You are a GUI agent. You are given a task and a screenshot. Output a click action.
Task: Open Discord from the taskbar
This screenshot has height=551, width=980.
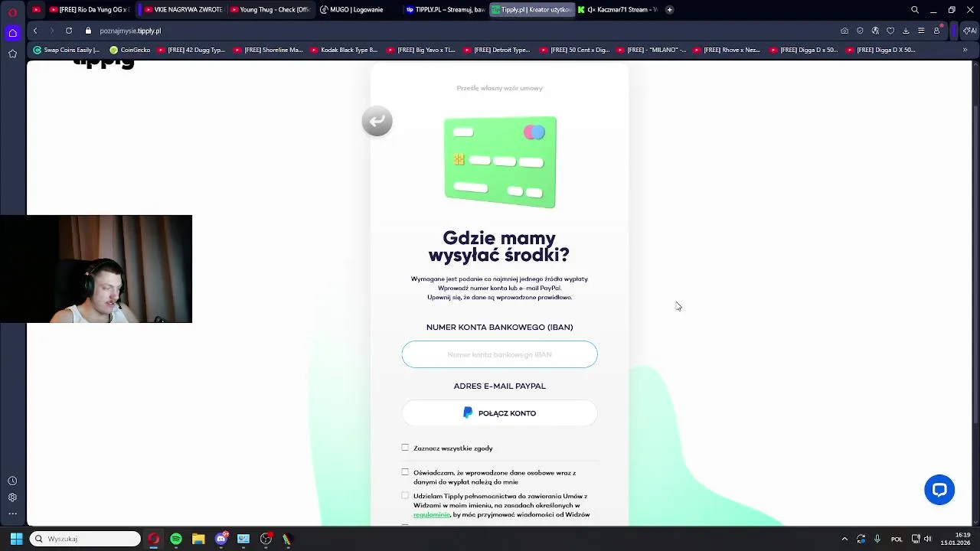pyautogui.click(x=221, y=539)
